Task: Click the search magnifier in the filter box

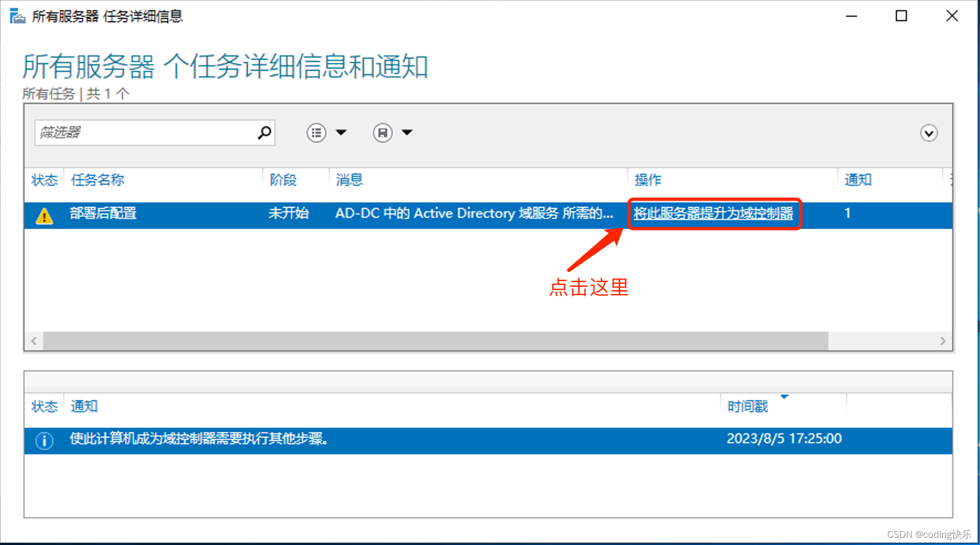Action: point(263,133)
